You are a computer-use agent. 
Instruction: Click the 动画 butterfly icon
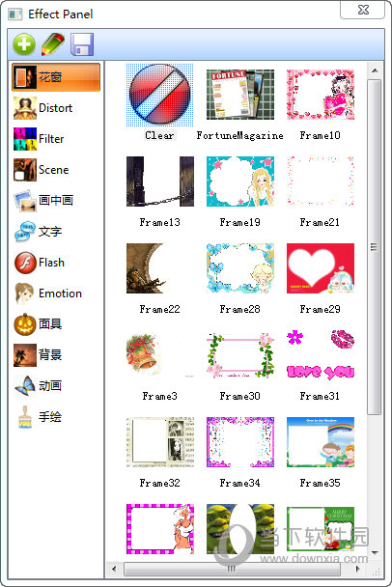pyautogui.click(x=25, y=386)
